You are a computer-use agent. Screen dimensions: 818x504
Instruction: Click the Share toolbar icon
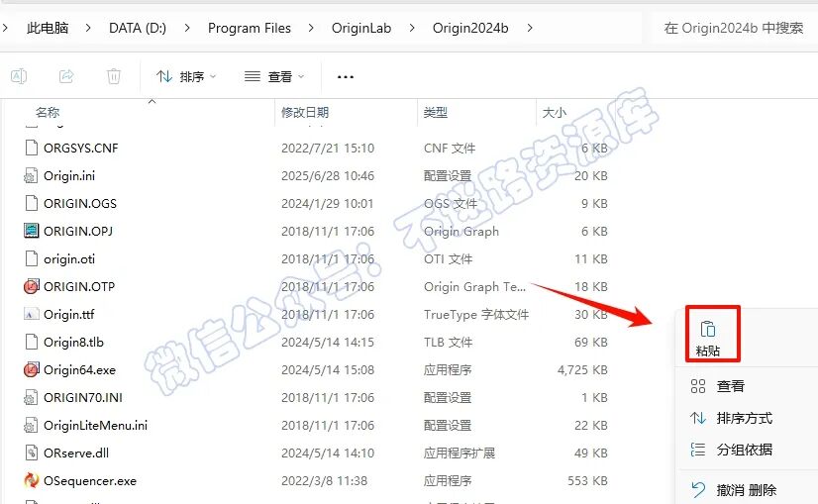[66, 76]
